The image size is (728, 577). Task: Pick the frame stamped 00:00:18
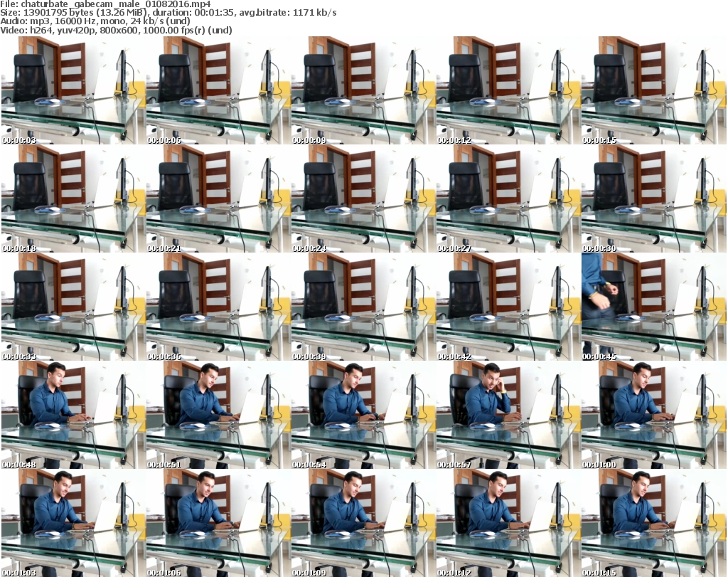click(73, 199)
